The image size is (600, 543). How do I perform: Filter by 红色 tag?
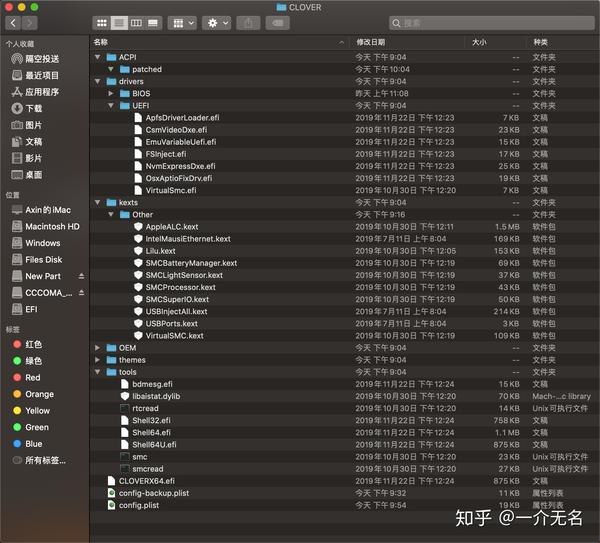[27, 344]
